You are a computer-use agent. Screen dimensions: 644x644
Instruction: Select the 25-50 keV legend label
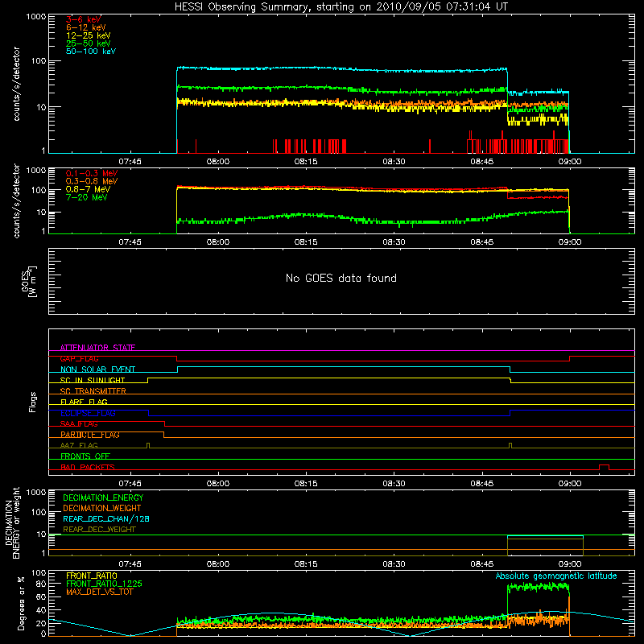click(88, 43)
